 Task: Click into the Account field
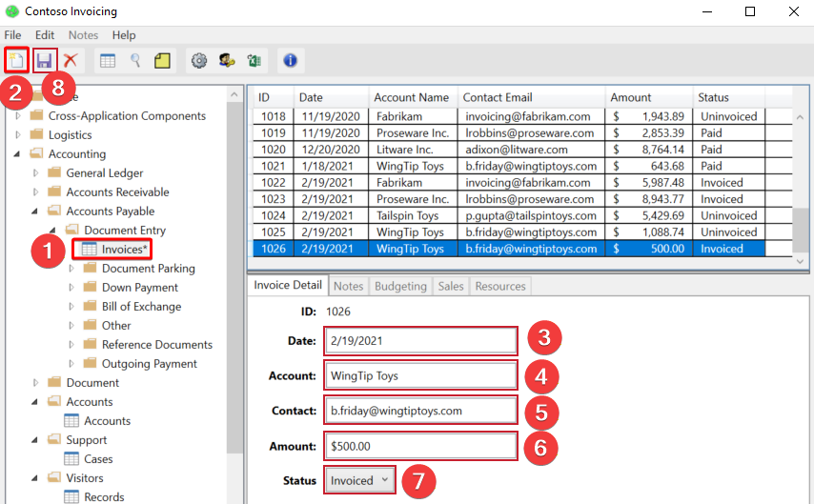(420, 375)
